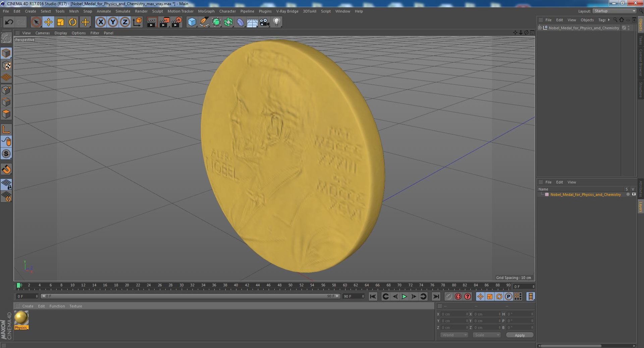The height and width of the screenshot is (348, 644).
Task: Open viewport Cameras menu
Action: point(42,33)
